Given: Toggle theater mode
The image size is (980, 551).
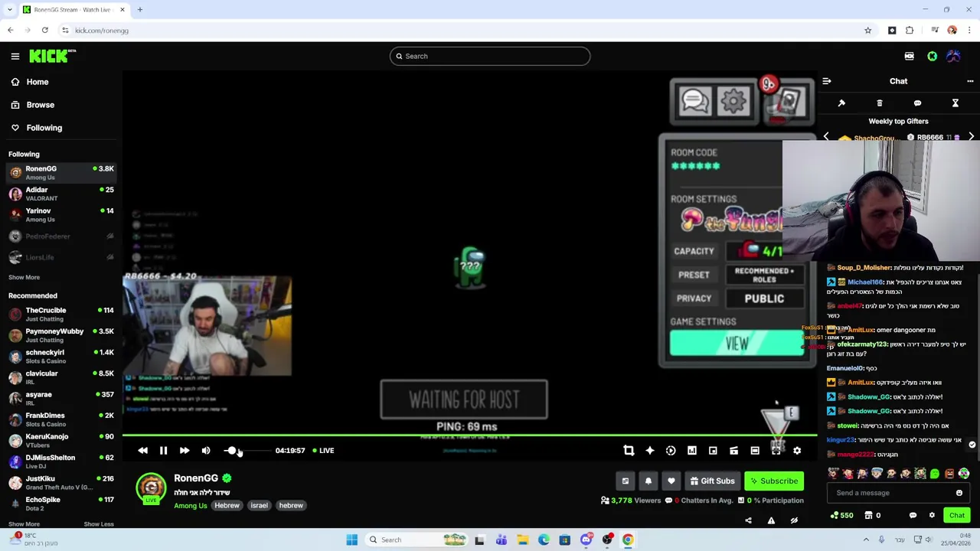Looking at the screenshot, I should coord(755,451).
